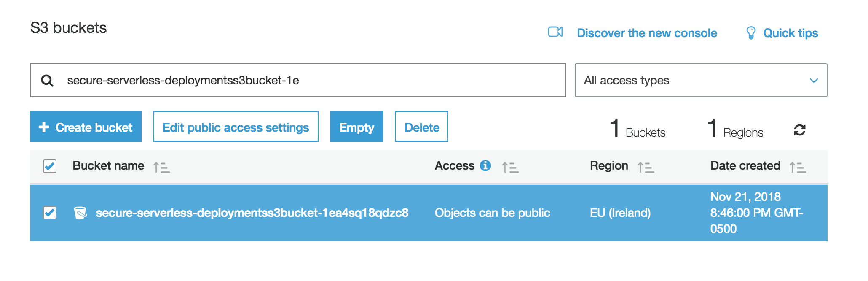Click the chevron arrow of access types filter

(x=814, y=81)
